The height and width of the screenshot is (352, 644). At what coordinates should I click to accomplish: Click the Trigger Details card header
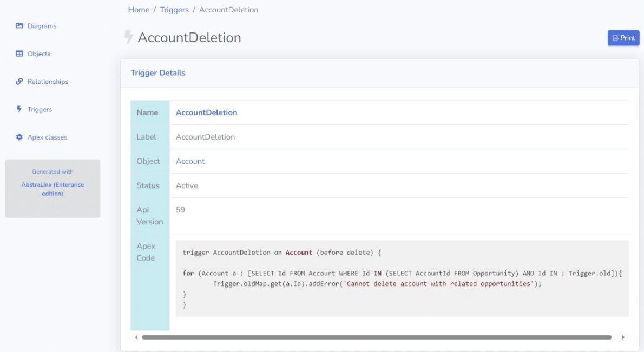click(159, 74)
